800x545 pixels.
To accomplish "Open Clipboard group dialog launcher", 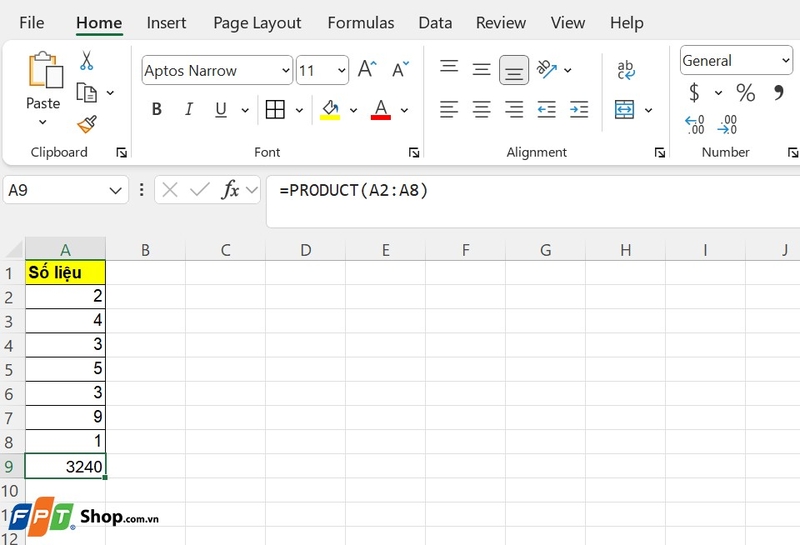I will (121, 152).
